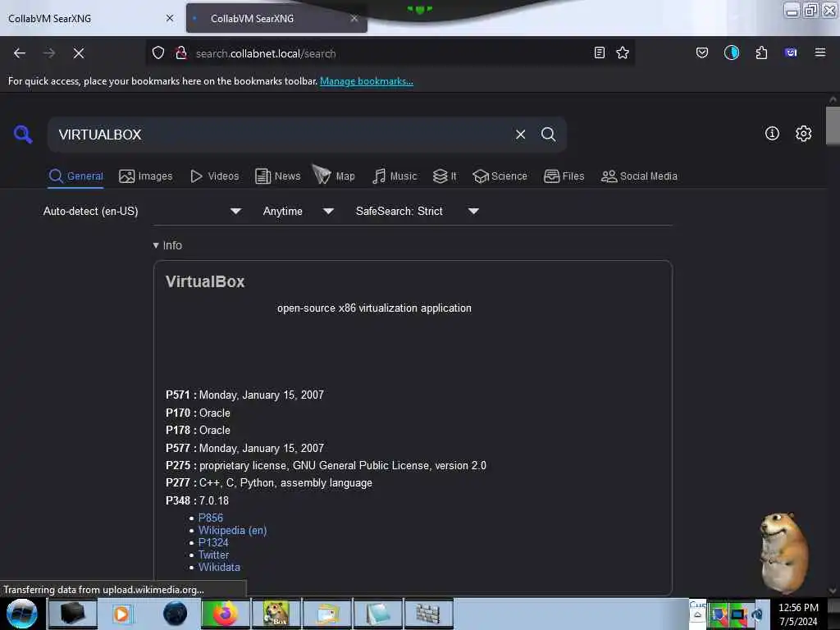
Task: Show hidden system tray icons arrow
Action: point(697,615)
